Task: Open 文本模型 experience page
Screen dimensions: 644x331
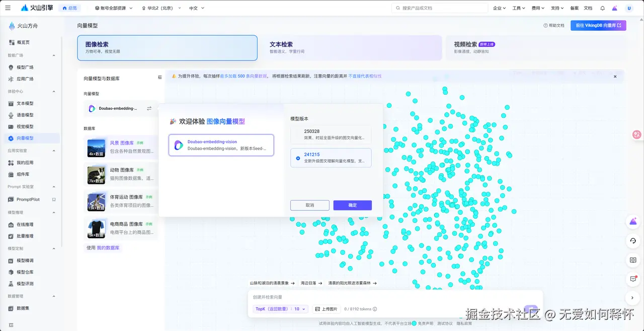Action: [x=25, y=103]
